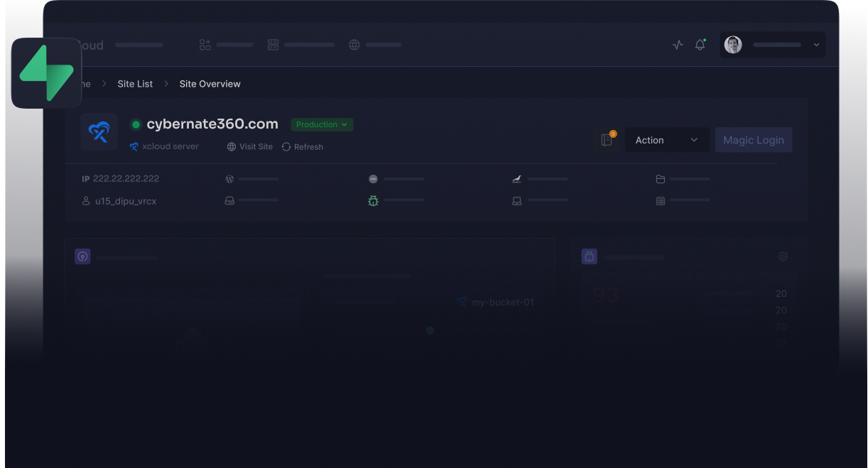Click the cybernate360.com site logo

(99, 132)
